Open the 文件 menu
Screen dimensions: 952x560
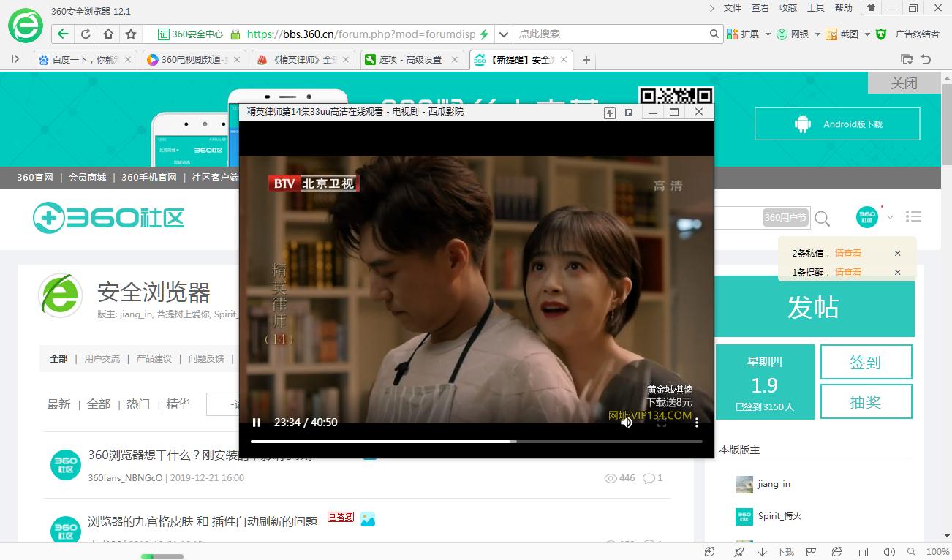click(733, 8)
